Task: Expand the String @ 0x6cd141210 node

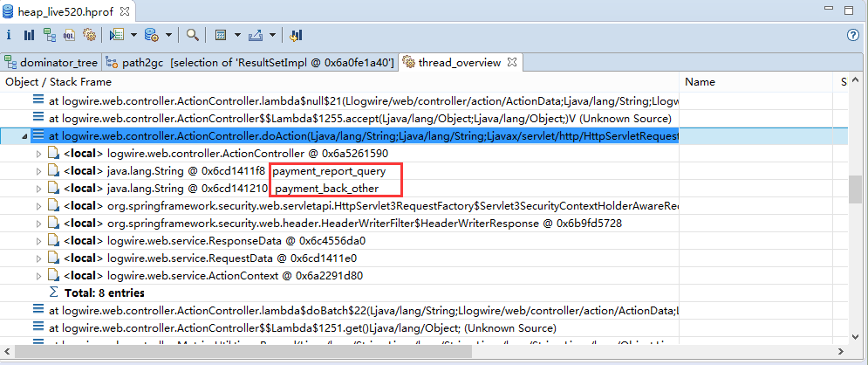Action: point(38,189)
